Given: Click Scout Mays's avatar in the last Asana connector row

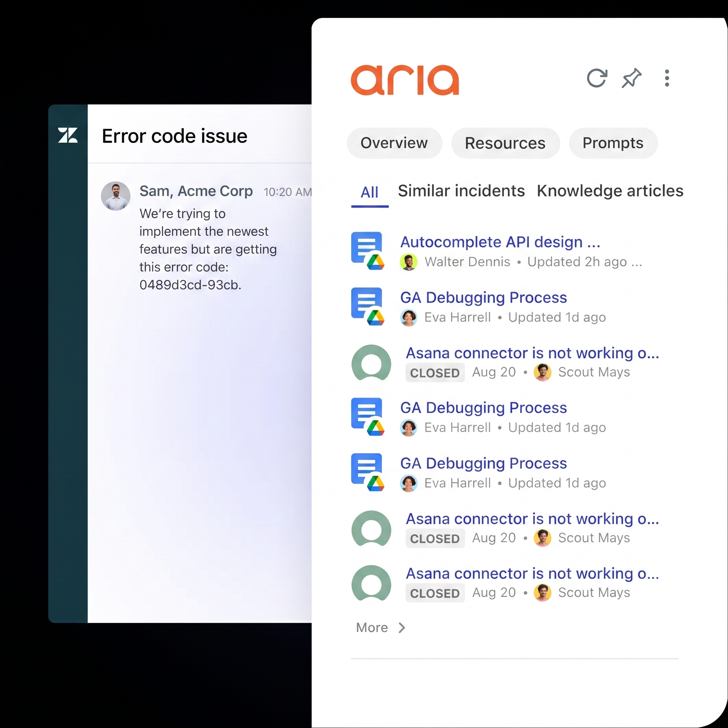Looking at the screenshot, I should (x=542, y=593).
